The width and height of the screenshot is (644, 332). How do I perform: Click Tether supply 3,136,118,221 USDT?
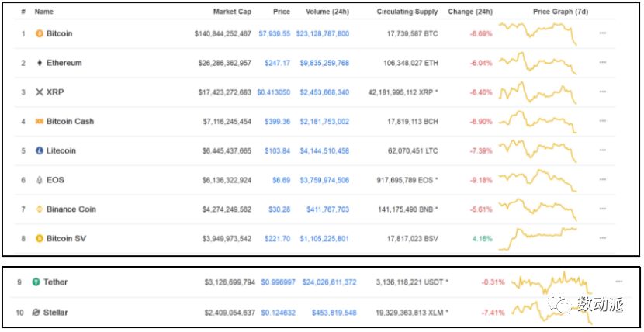coord(412,282)
